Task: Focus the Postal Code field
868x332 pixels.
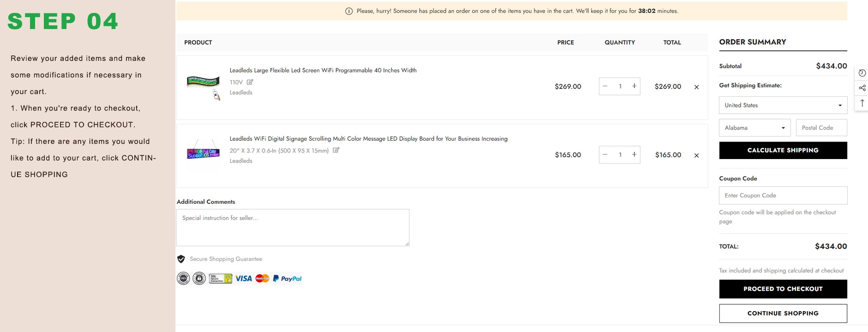Action: pyautogui.click(x=821, y=128)
